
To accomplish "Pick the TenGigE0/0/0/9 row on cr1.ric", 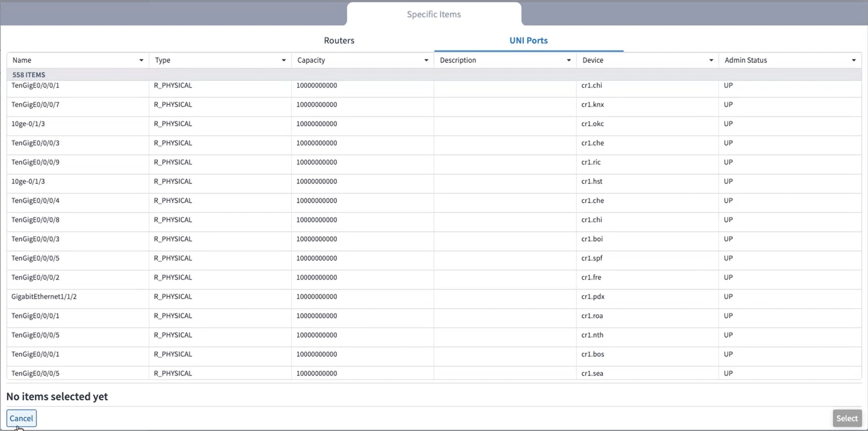I will click(x=434, y=162).
